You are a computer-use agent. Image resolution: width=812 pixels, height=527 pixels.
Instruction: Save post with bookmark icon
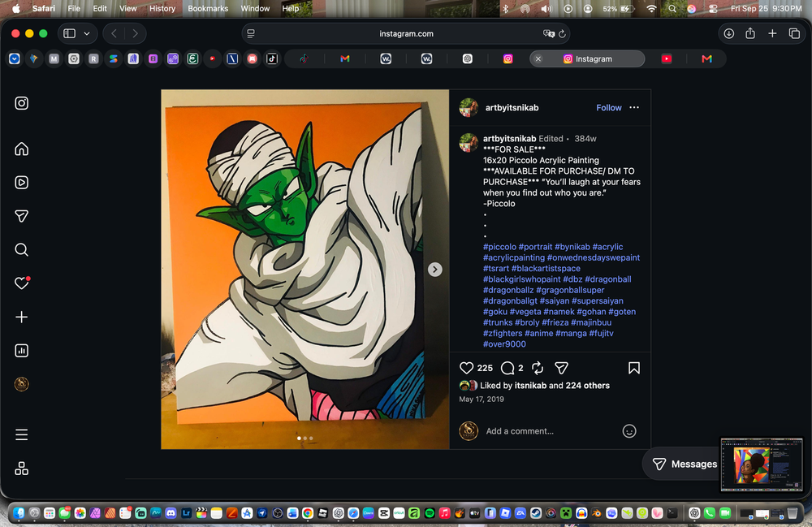tap(634, 368)
